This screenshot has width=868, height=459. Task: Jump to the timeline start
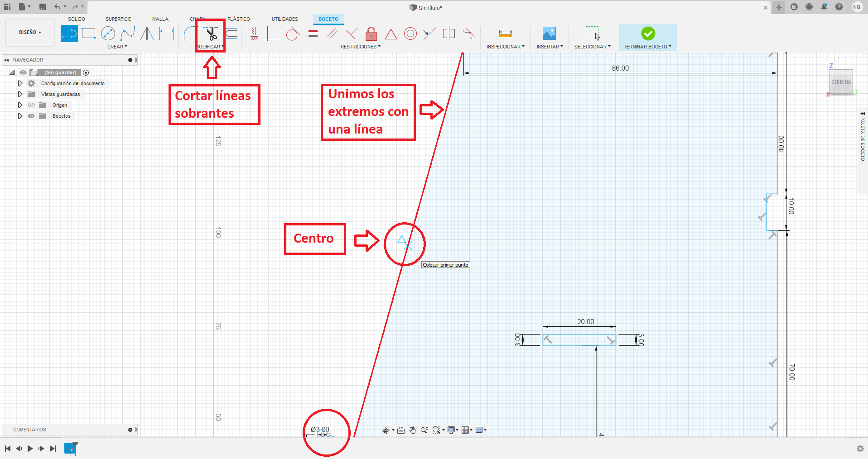point(8,449)
